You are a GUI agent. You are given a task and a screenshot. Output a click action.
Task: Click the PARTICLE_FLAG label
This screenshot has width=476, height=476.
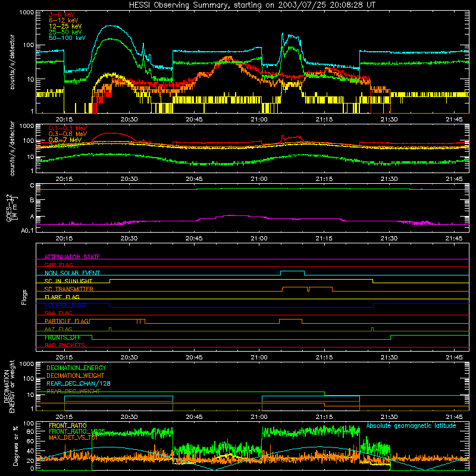click(x=67, y=321)
